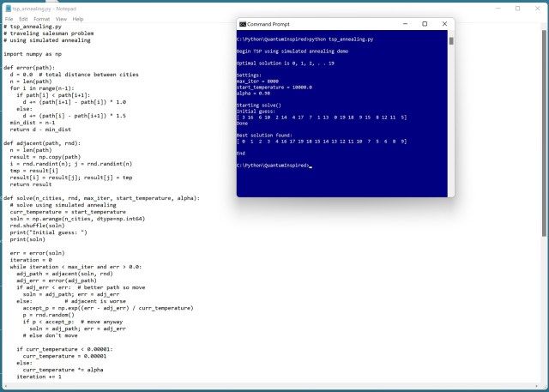Open the File menu in Notepad
This screenshot has height=392, width=549.
[x=9, y=18]
